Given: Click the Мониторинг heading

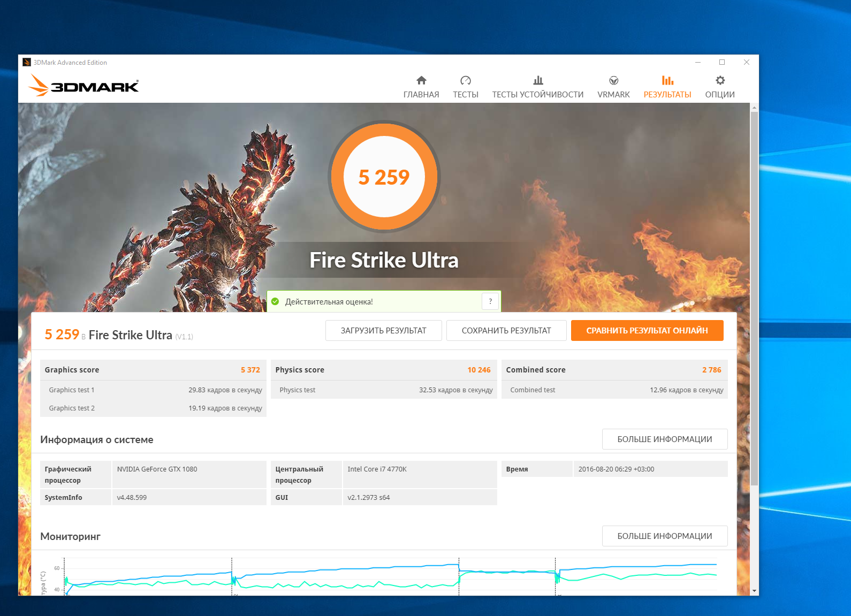Looking at the screenshot, I should click(71, 536).
